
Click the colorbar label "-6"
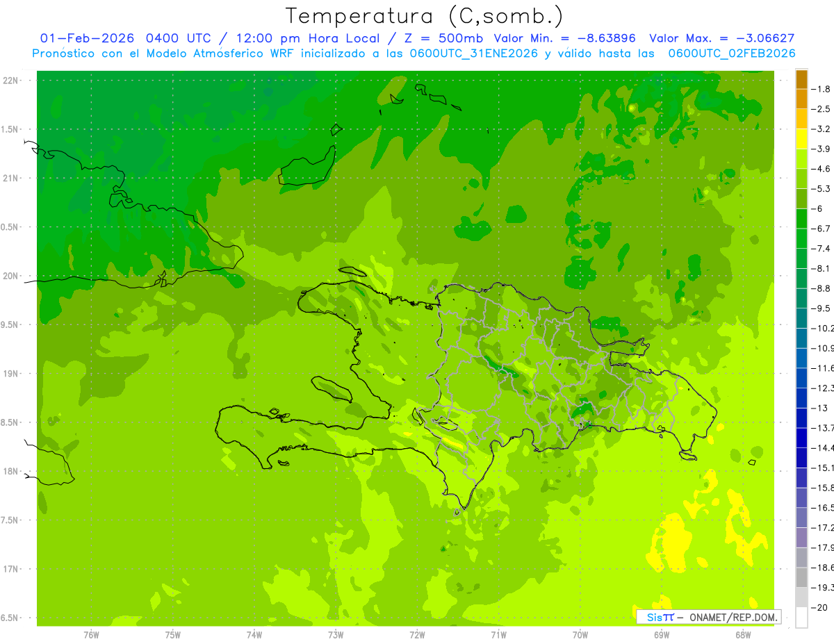[x=817, y=208]
